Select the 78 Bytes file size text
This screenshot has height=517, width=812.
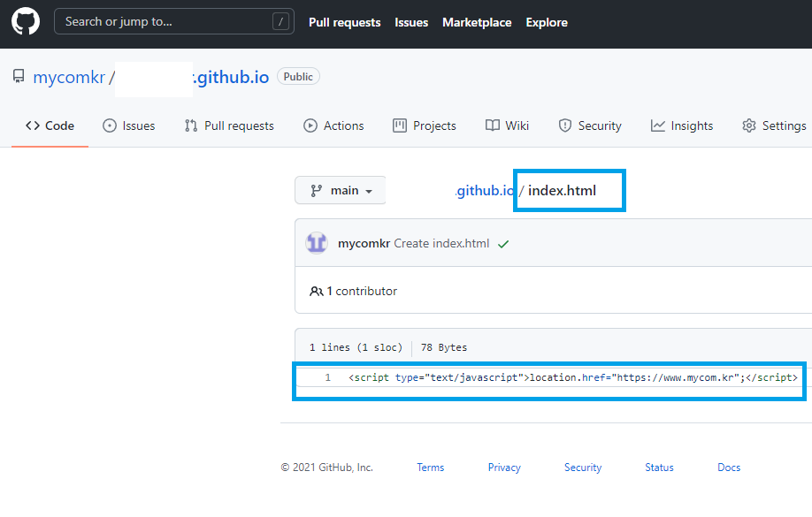[444, 347]
